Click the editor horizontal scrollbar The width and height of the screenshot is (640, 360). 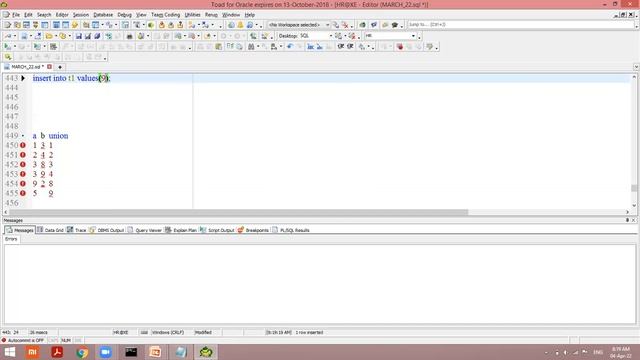(238, 212)
